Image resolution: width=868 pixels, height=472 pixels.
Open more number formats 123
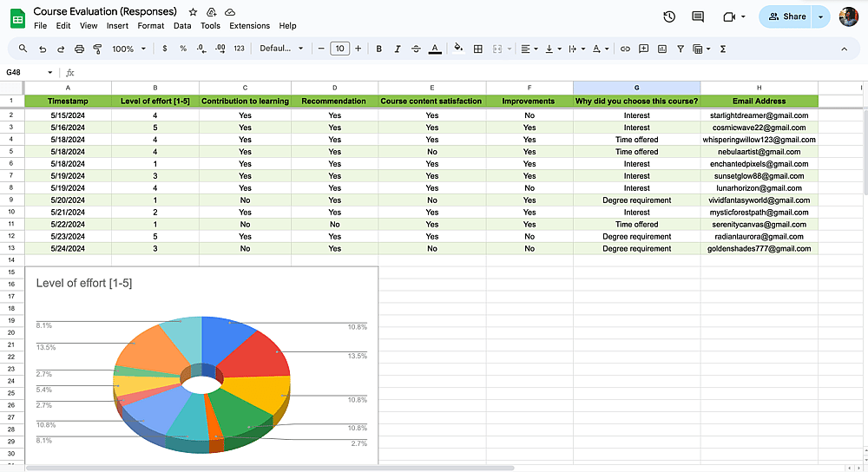click(x=240, y=49)
